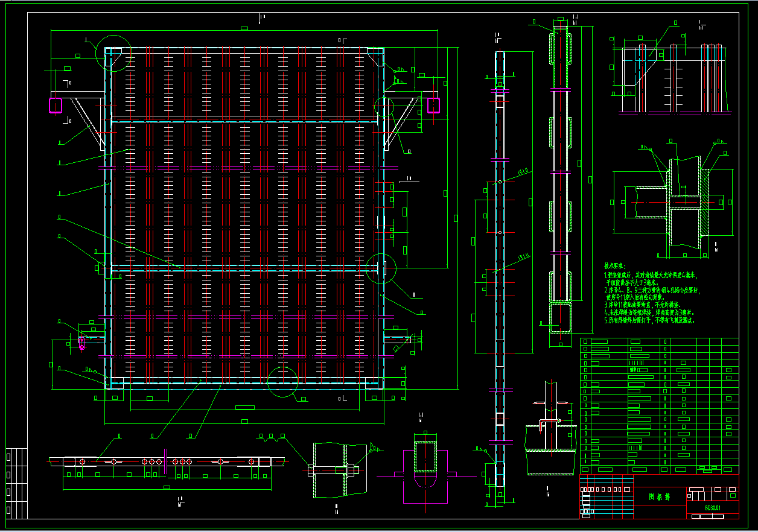Pick the magenta square beam section left of frame

(56, 105)
